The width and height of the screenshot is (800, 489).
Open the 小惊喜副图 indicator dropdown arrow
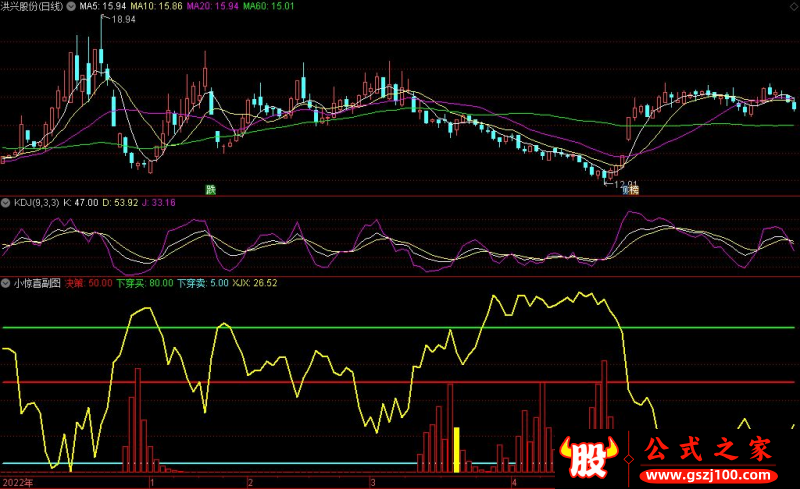click(6, 283)
